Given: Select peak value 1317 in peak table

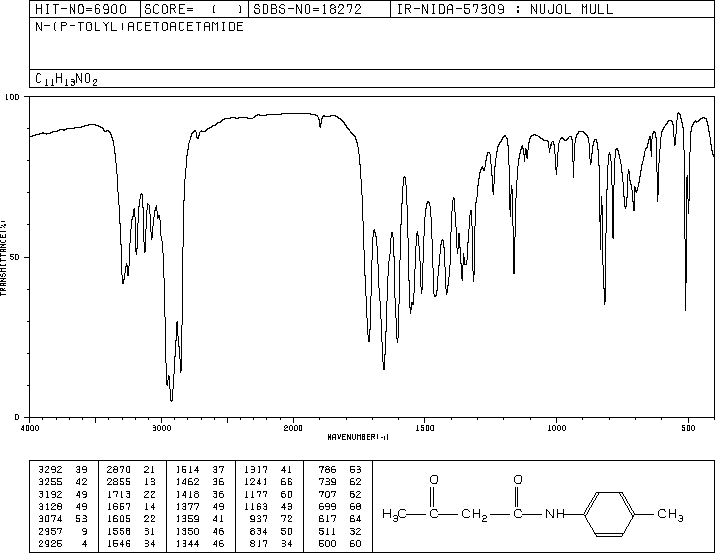Looking at the screenshot, I should point(256,469).
